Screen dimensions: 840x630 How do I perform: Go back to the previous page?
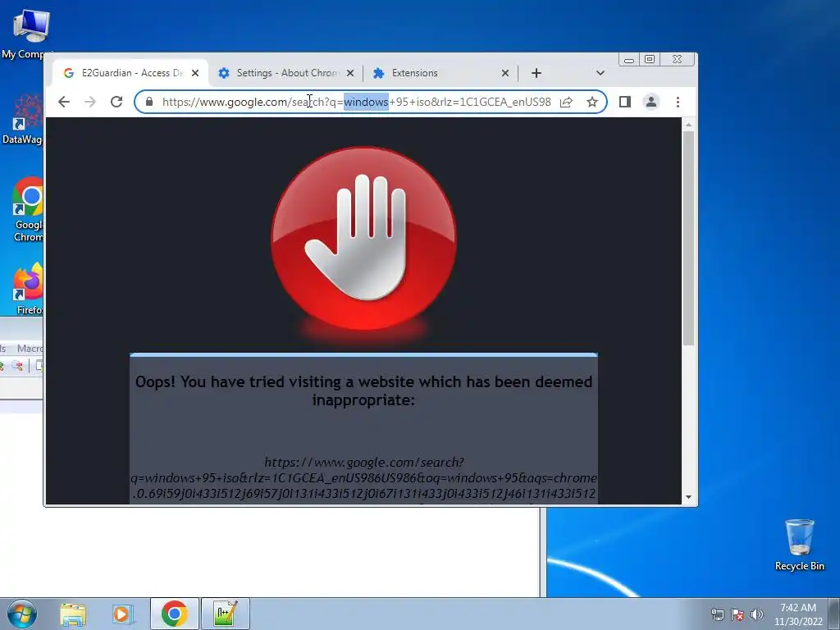[64, 102]
